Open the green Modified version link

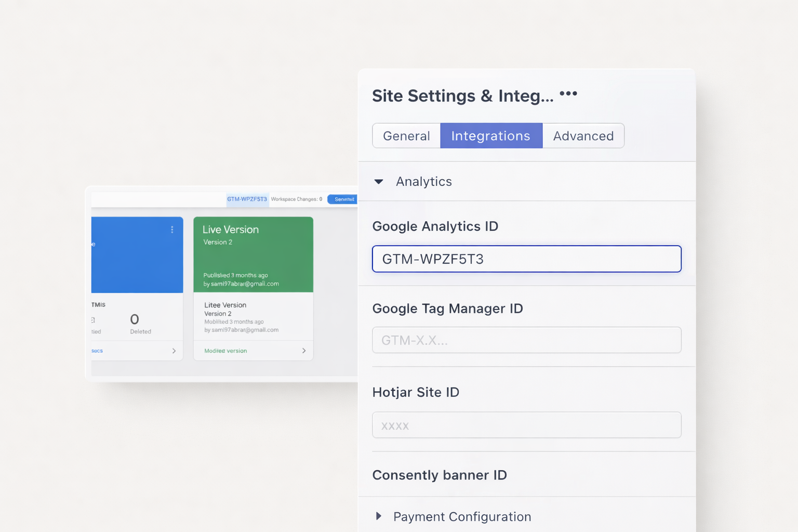(225, 351)
